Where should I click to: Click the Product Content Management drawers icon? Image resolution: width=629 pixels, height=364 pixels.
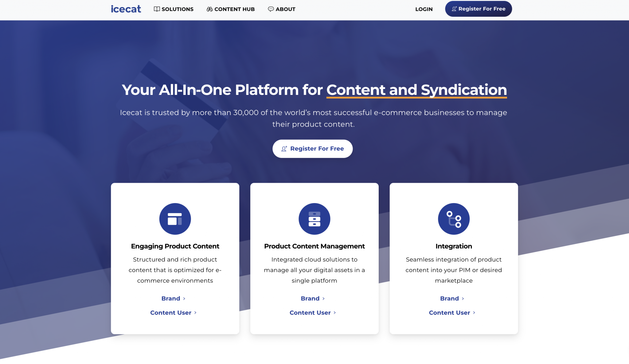click(x=314, y=219)
